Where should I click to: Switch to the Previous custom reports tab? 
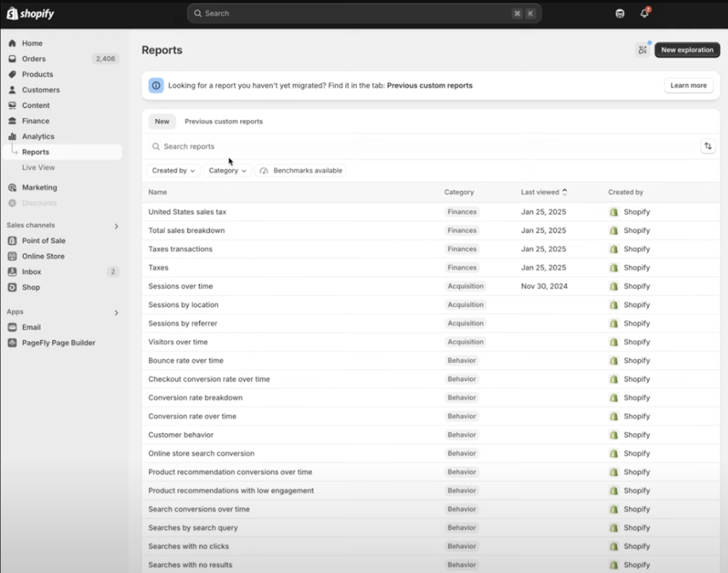point(223,121)
